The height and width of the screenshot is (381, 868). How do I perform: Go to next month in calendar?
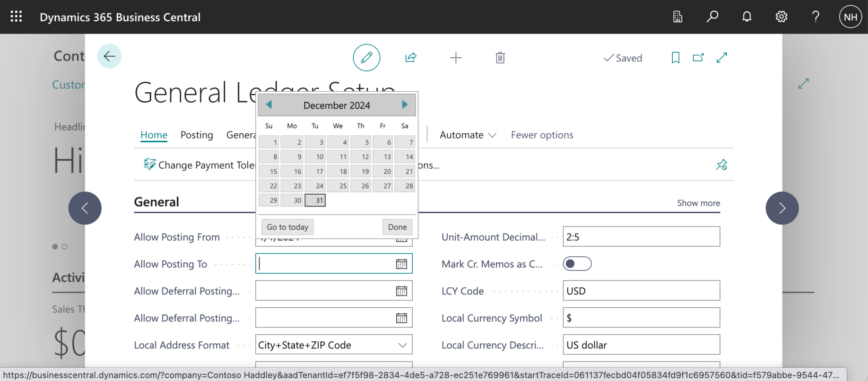(x=404, y=105)
